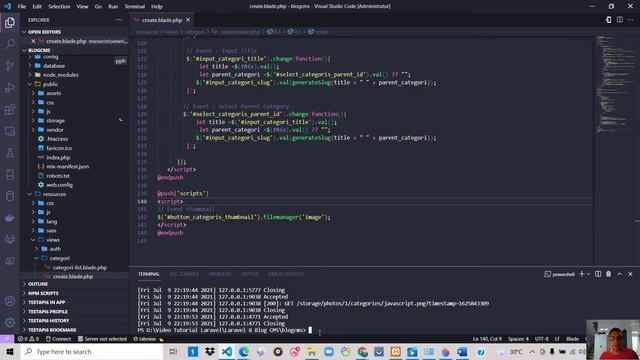Collapse the public folder
This screenshot has width=640, height=360.
click(50, 84)
